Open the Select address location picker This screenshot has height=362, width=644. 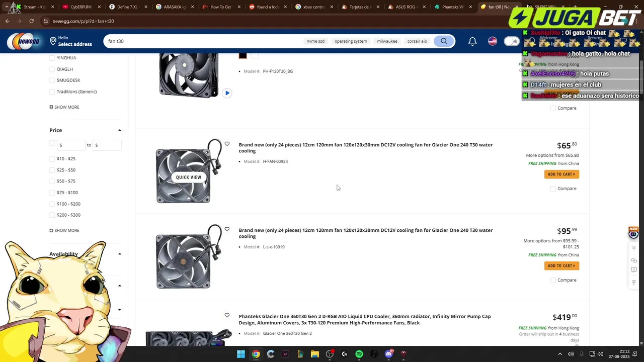point(71,41)
